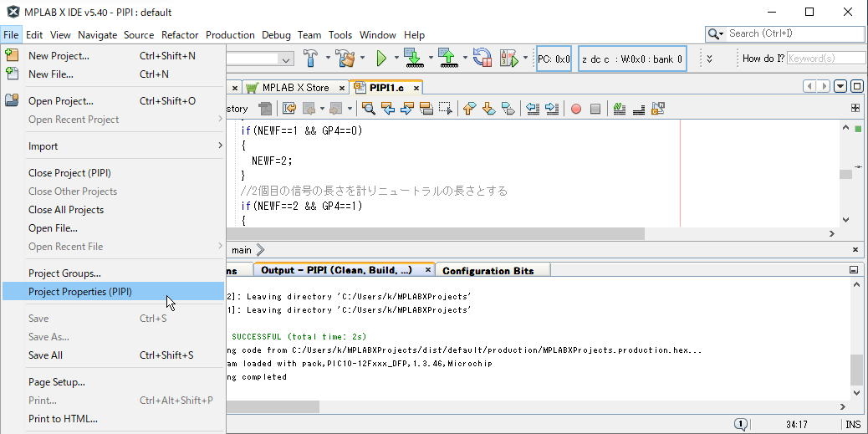Screen dimensions: 868x434
Task: Click the green Run Project arrow
Action: click(x=381, y=58)
